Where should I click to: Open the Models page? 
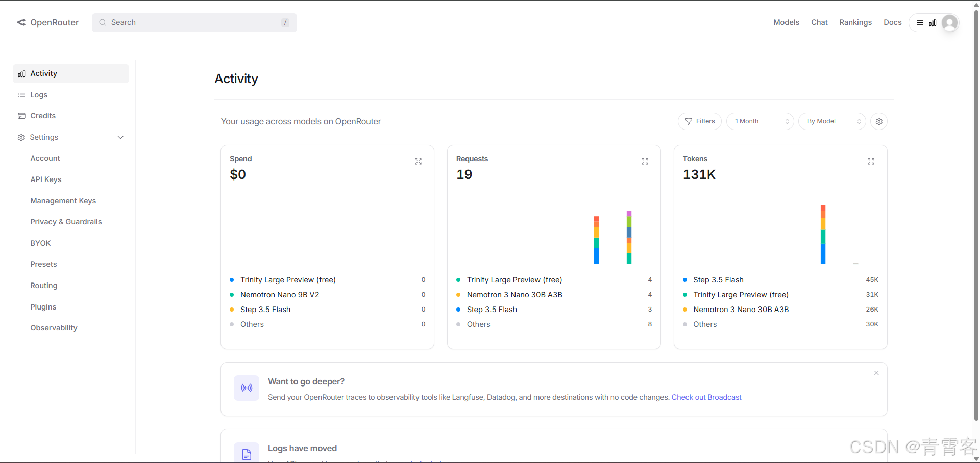(x=786, y=22)
